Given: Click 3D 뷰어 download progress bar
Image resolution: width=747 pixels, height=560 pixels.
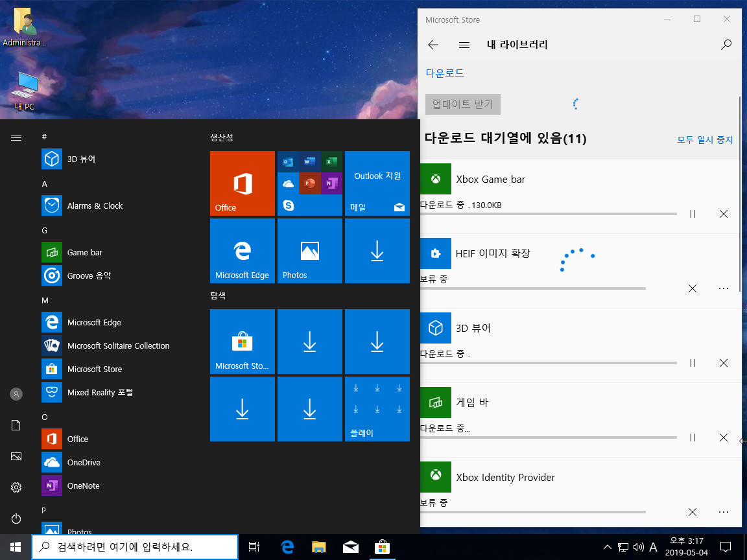Looking at the screenshot, I should pyautogui.click(x=549, y=363).
